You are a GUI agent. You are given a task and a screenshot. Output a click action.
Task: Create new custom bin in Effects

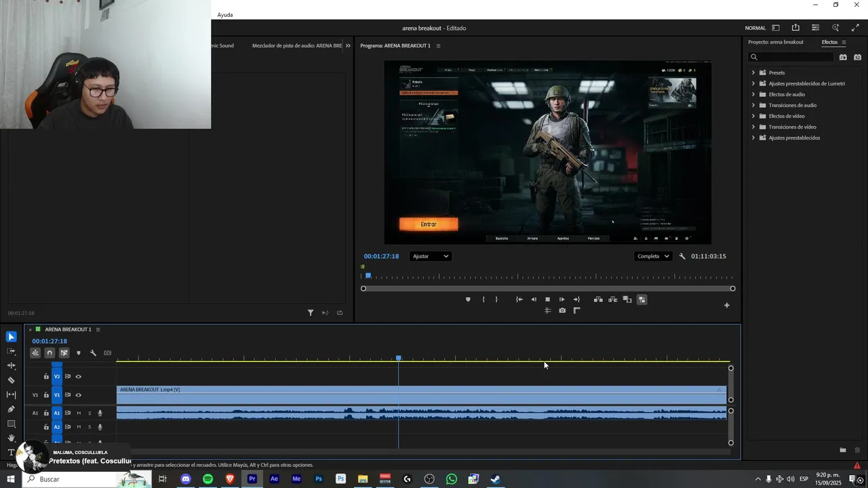[x=843, y=450]
